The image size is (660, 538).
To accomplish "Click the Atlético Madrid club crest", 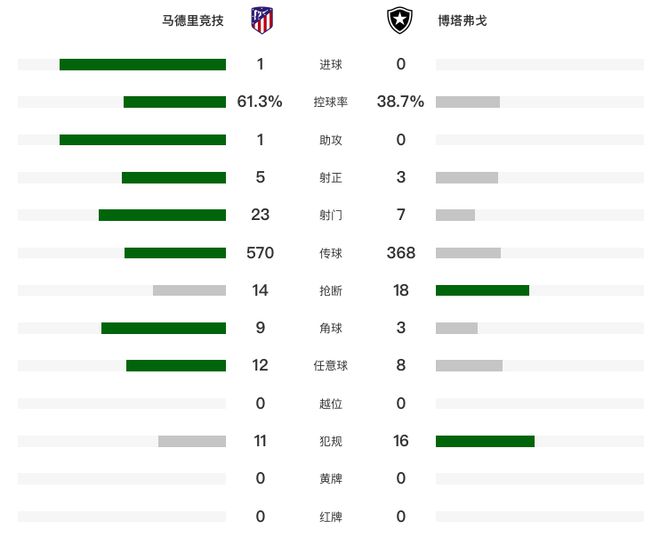I will click(x=261, y=20).
